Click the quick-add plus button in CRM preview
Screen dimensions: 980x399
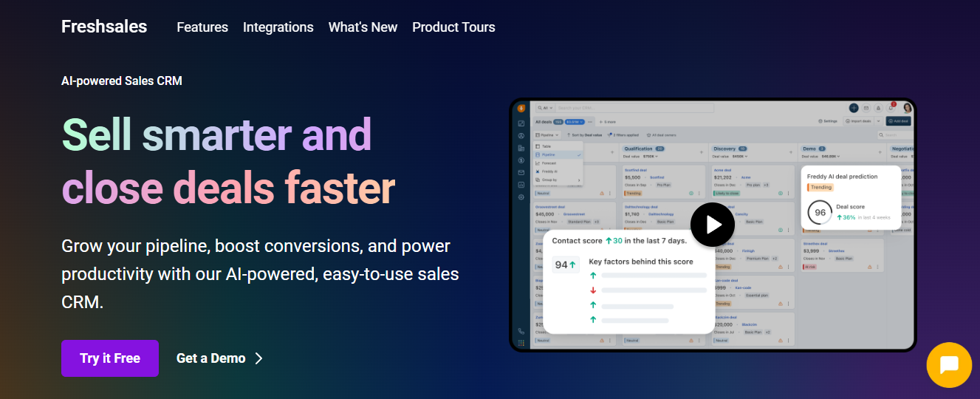[x=854, y=108]
